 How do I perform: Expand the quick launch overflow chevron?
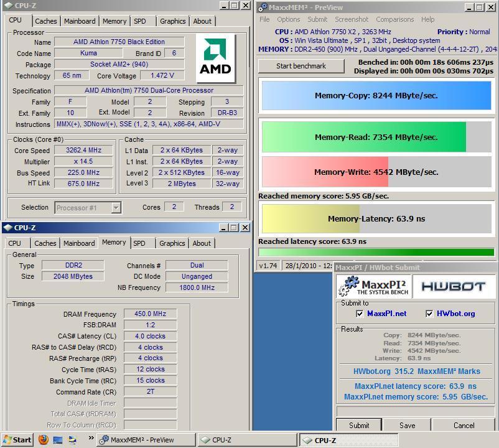(x=91, y=438)
